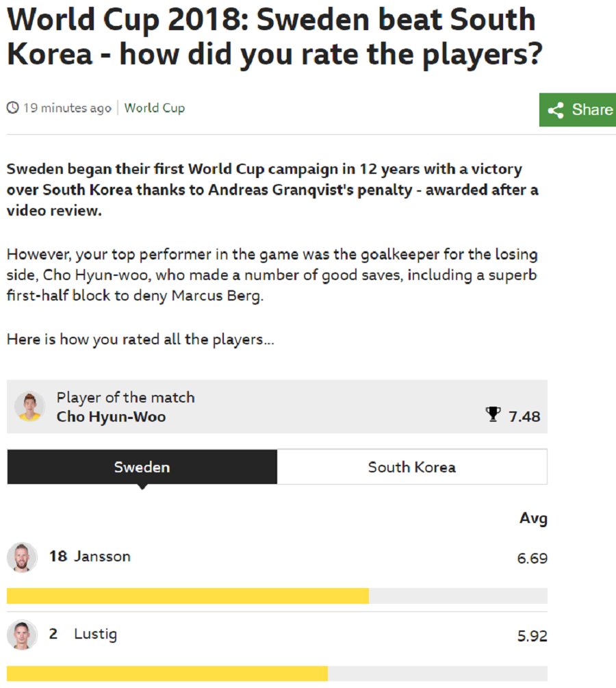616x688 pixels.
Task: Click the article headline about Sweden beating South Korea
Action: point(275,37)
